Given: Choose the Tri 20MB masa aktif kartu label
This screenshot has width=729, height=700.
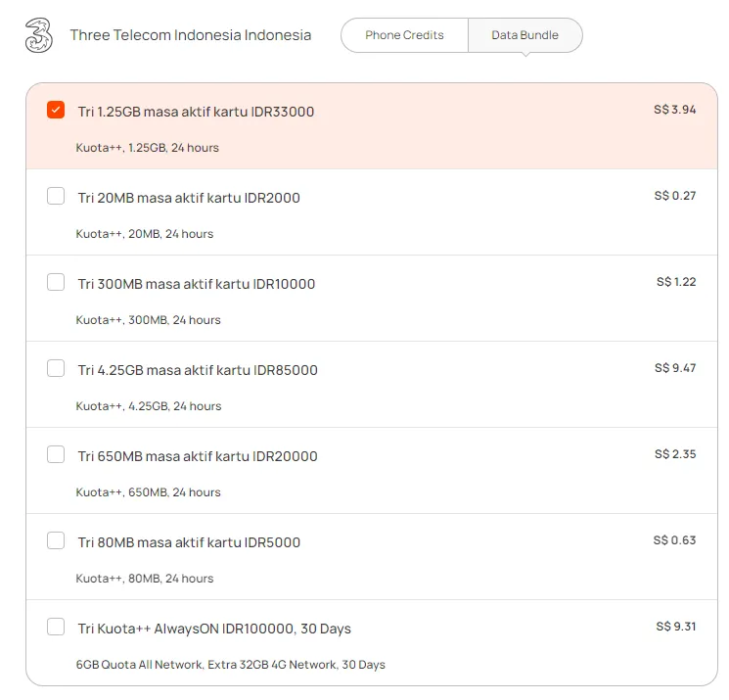Looking at the screenshot, I should [x=189, y=198].
